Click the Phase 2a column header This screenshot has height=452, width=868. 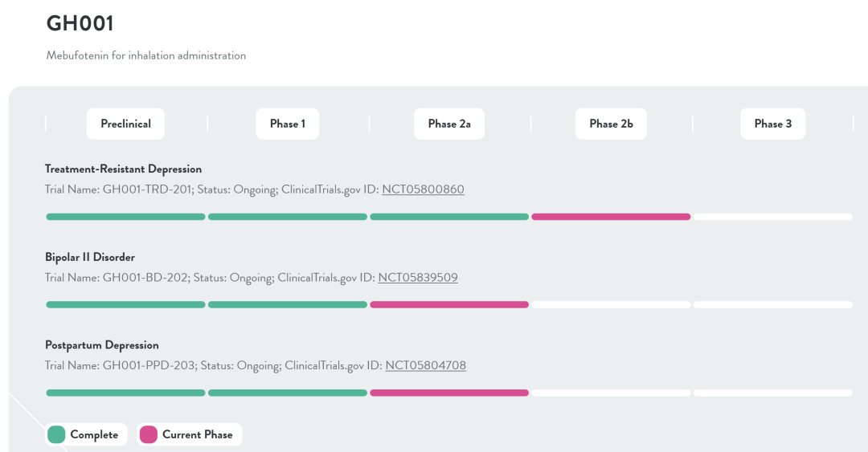(449, 124)
